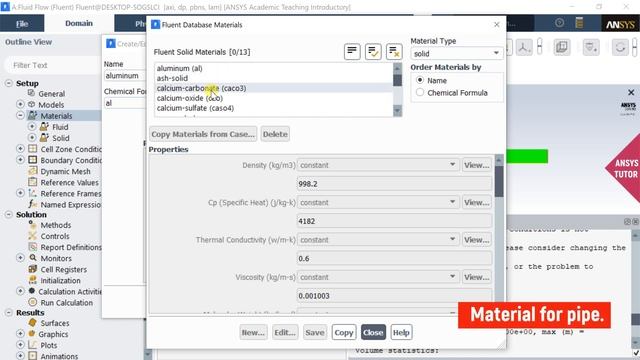Collapse the Materials tree node
The image size is (640, 360).
[x=20, y=116]
